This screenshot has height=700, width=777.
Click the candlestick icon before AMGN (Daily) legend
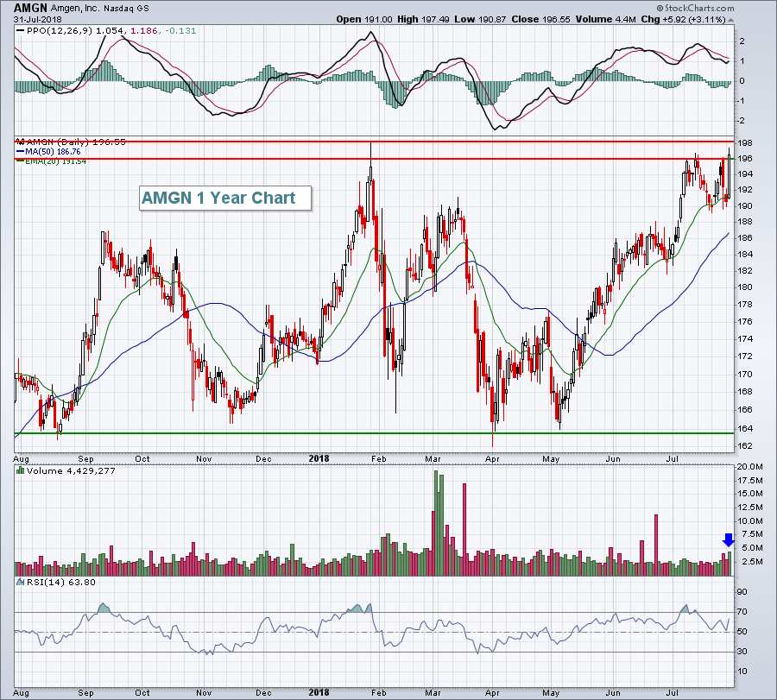click(21, 142)
